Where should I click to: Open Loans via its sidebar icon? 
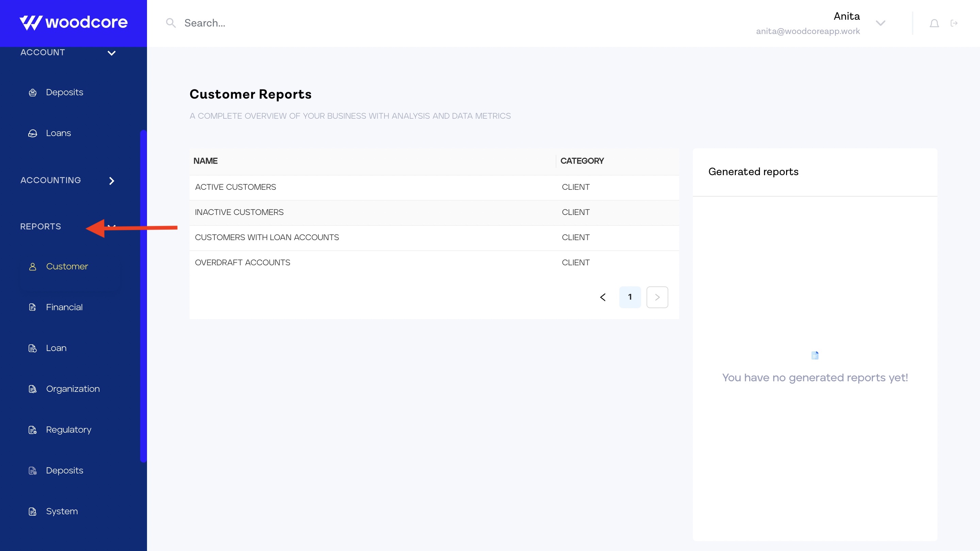(33, 133)
